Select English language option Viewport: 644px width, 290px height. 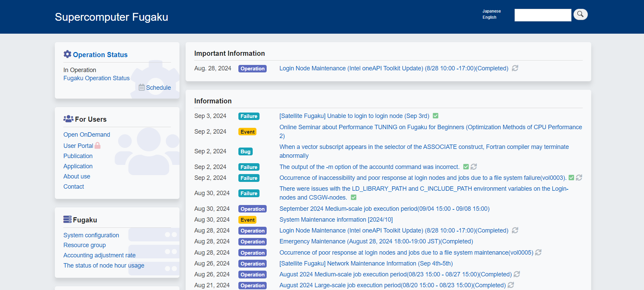tap(489, 17)
